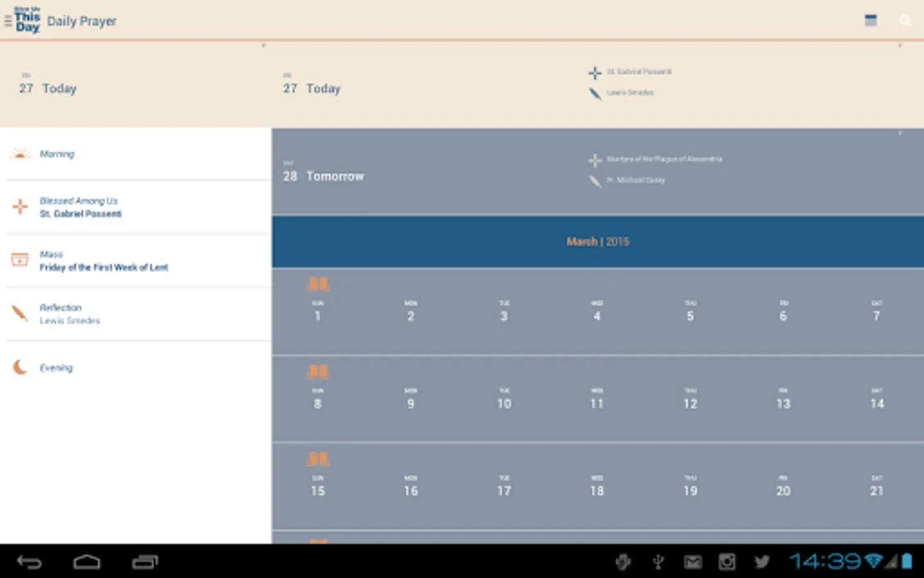Open the mail notification icon

[692, 563]
